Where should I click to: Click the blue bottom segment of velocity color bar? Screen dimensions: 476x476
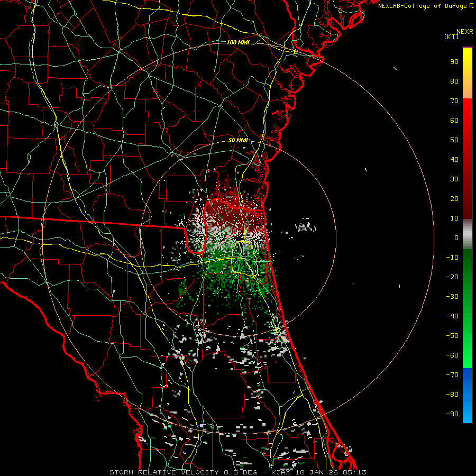pos(467,396)
